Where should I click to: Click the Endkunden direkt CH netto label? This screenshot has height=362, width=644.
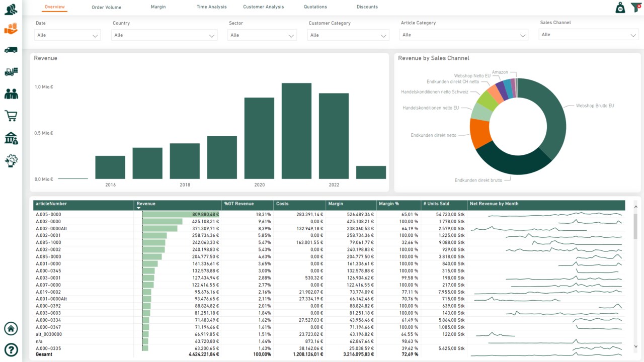pos(453,81)
